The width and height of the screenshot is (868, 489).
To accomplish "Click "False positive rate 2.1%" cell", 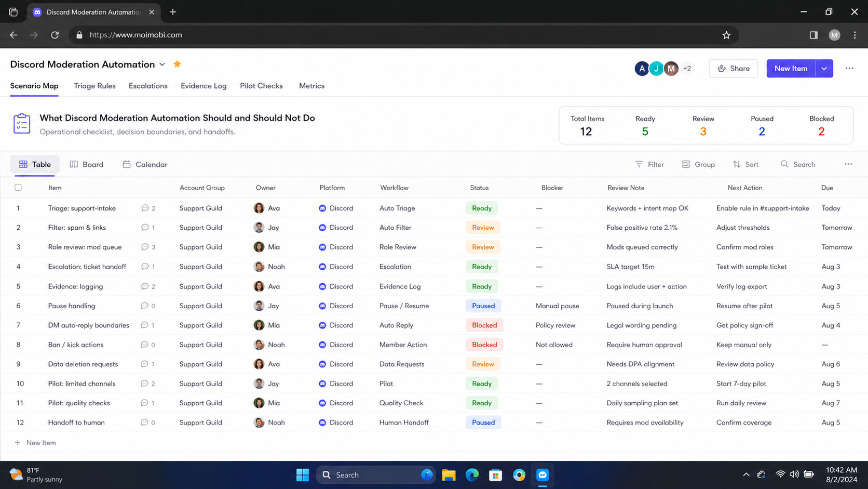I will point(642,228).
